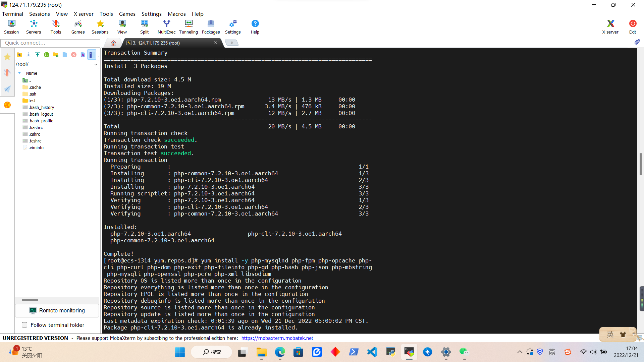This screenshot has height=362, width=644.
Task: Start the X server icon
Action: pos(610,26)
